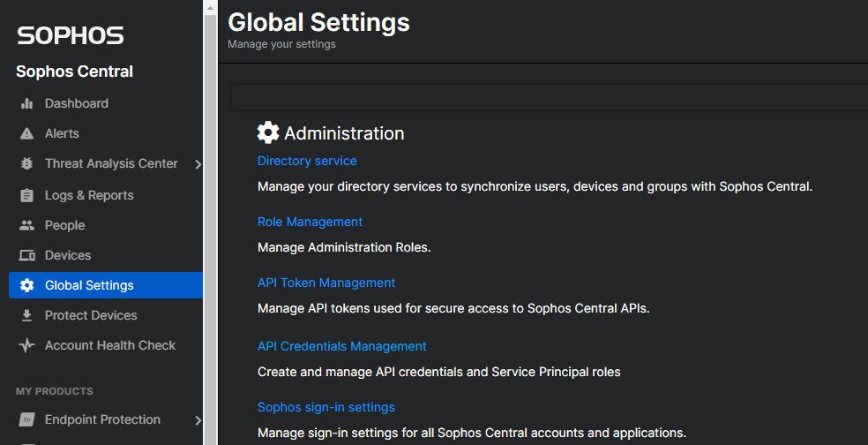
Task: Click the Account Health Check pulse icon
Action: tap(26, 345)
